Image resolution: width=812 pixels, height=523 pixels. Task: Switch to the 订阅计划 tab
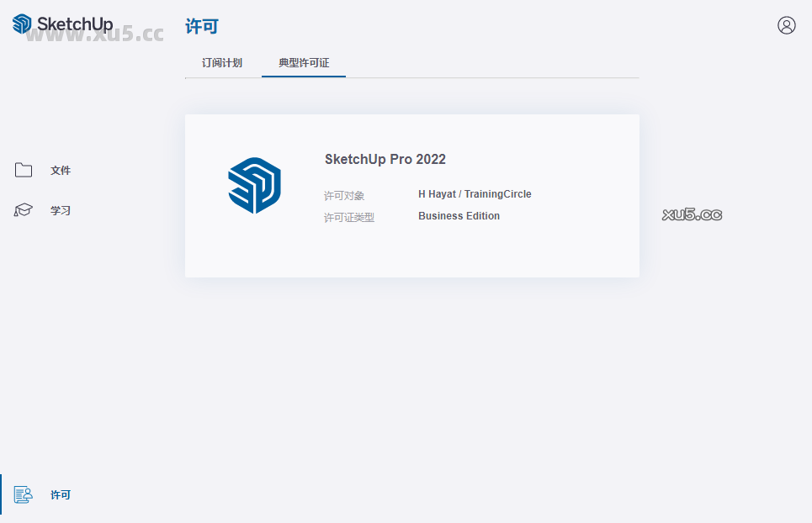[x=221, y=61]
